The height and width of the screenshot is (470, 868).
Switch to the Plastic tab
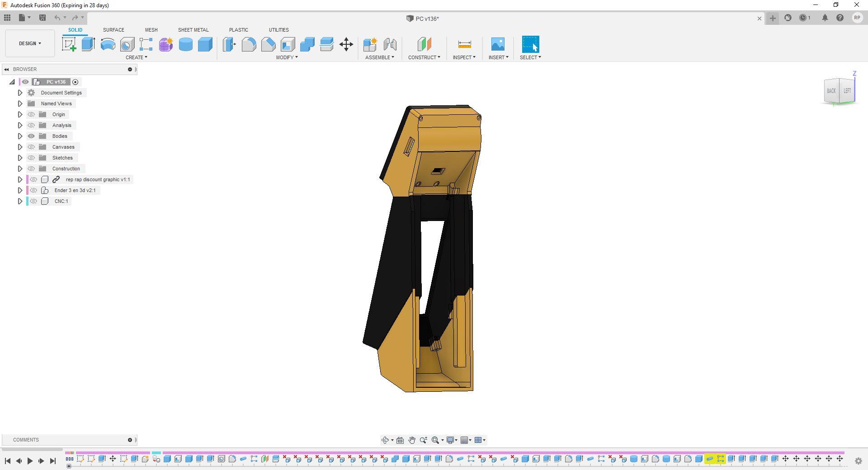239,30
